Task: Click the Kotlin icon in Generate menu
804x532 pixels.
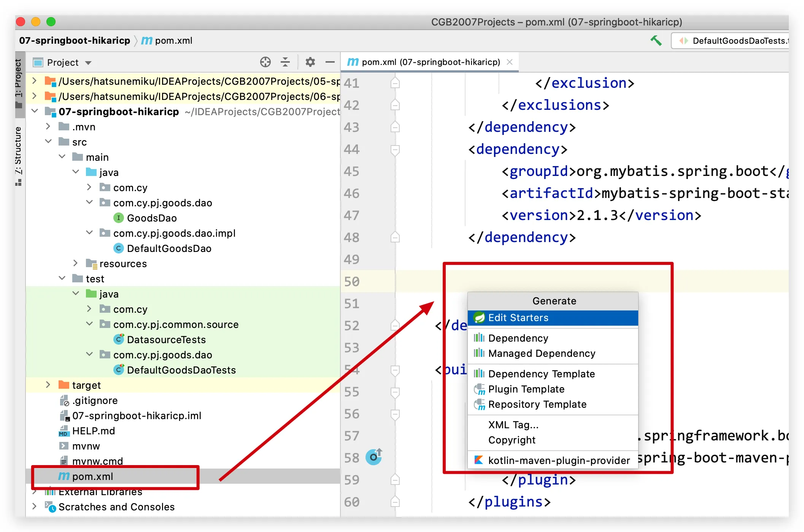Action: point(479,460)
